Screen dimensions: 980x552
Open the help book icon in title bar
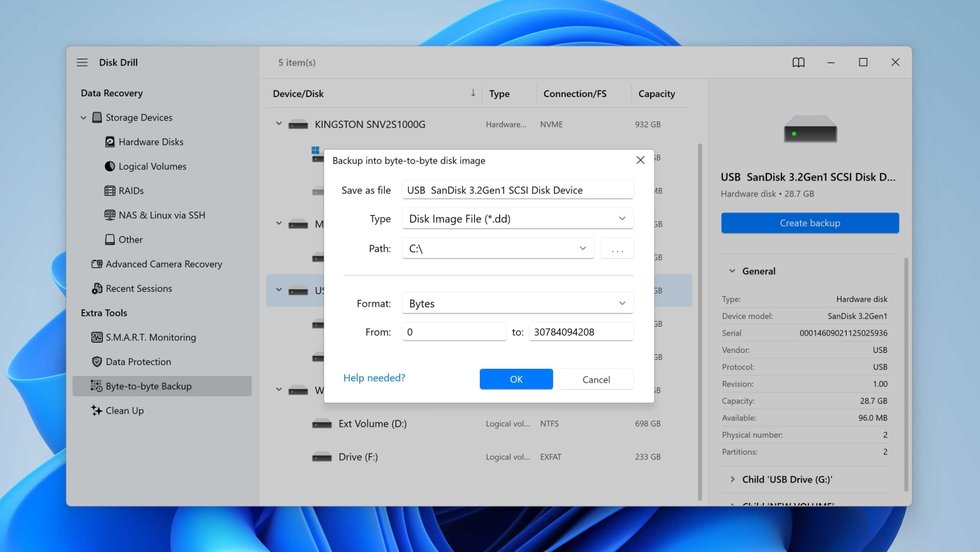coord(799,63)
